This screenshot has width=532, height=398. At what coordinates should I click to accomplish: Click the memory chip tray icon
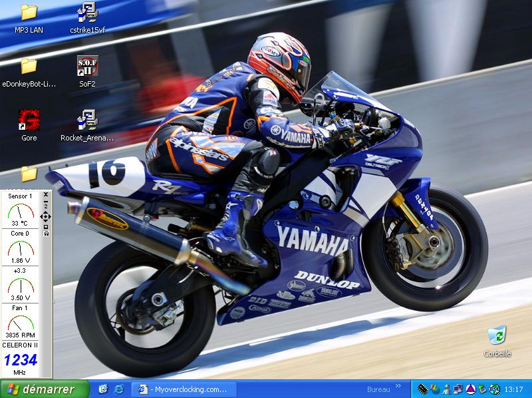(422, 389)
